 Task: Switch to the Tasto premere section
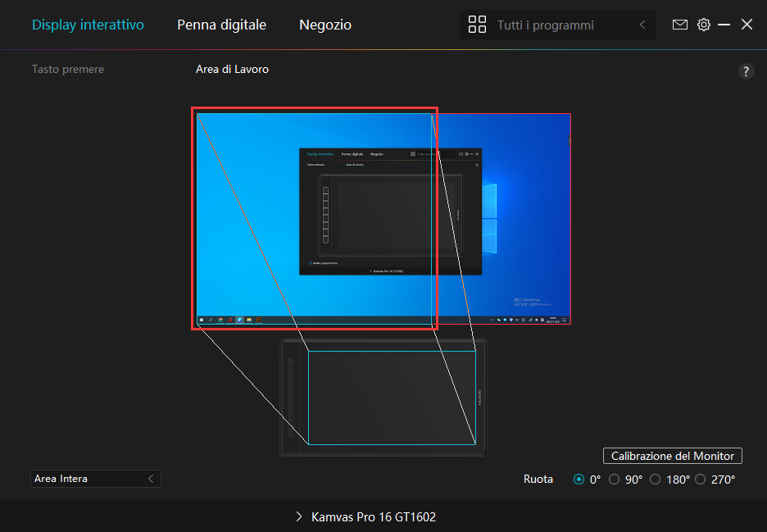click(68, 70)
